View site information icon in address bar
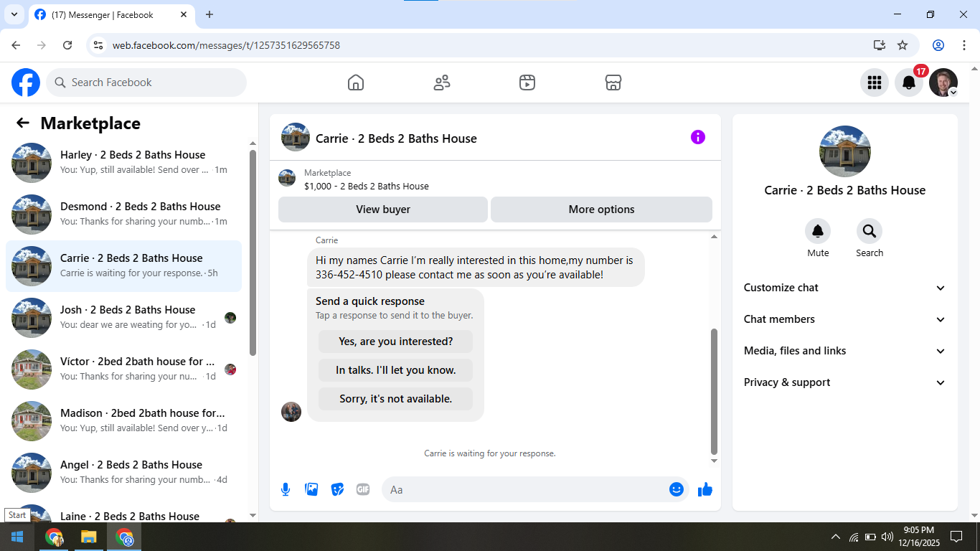980x551 pixels. coord(99,45)
